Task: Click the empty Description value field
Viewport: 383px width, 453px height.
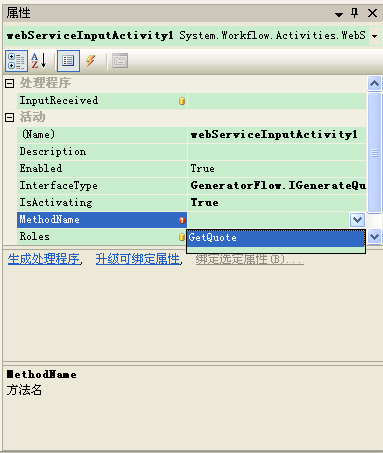Action: pos(277,152)
